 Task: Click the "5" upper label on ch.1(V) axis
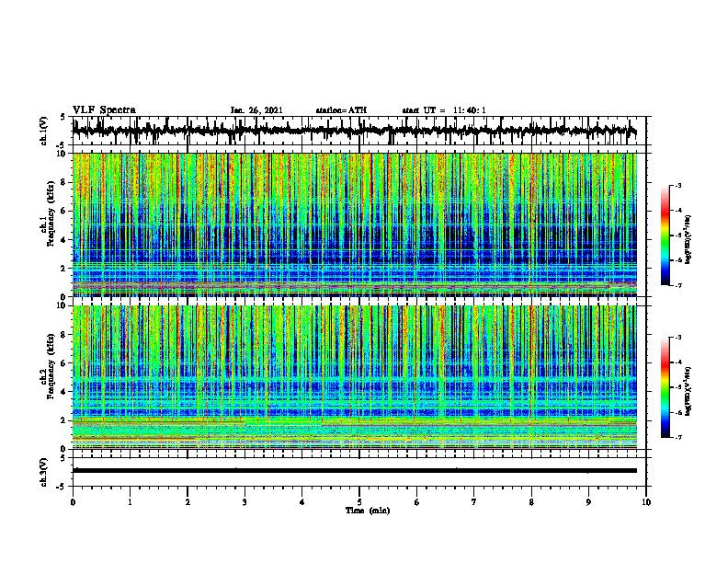(63, 117)
